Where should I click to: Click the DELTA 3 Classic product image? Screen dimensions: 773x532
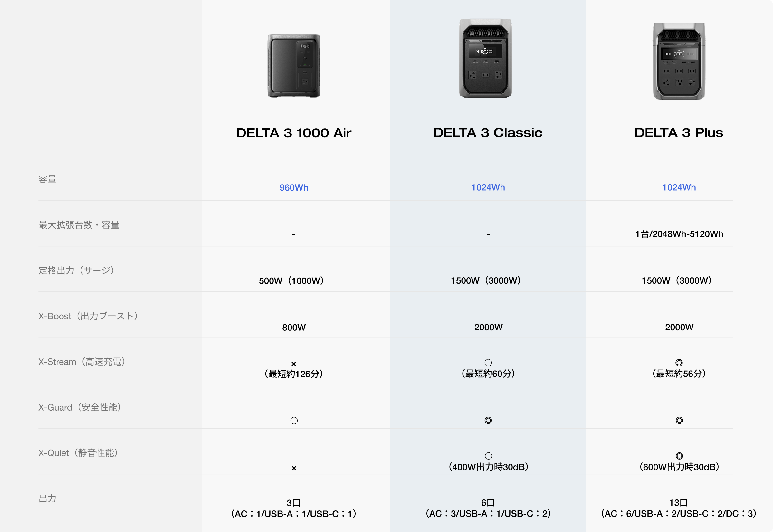click(485, 58)
